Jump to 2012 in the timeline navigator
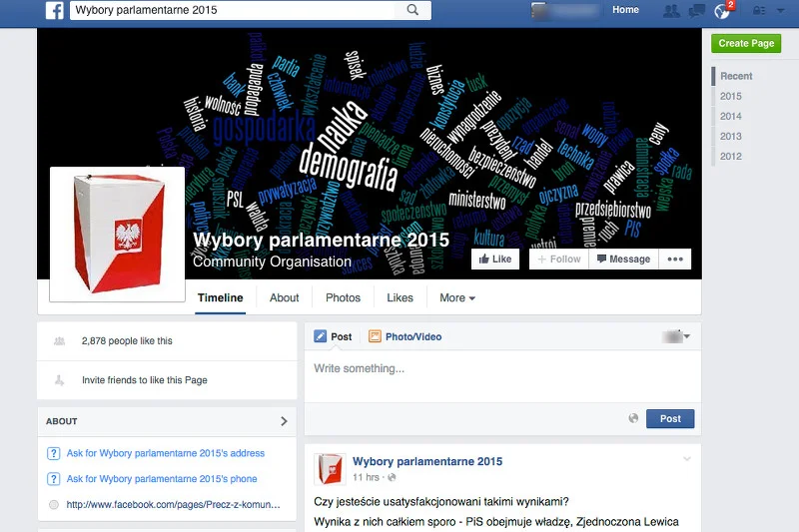799x532 pixels. pyautogui.click(x=731, y=157)
